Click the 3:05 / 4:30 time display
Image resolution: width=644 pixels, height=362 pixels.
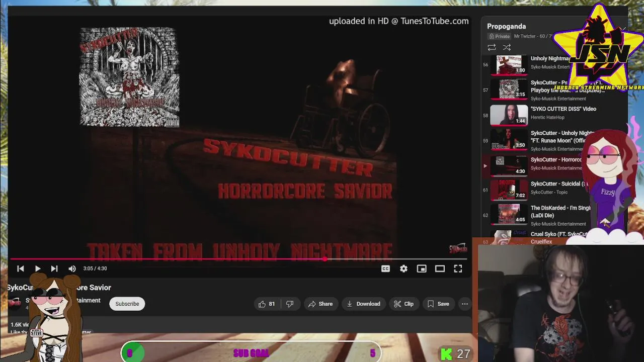[x=95, y=268]
